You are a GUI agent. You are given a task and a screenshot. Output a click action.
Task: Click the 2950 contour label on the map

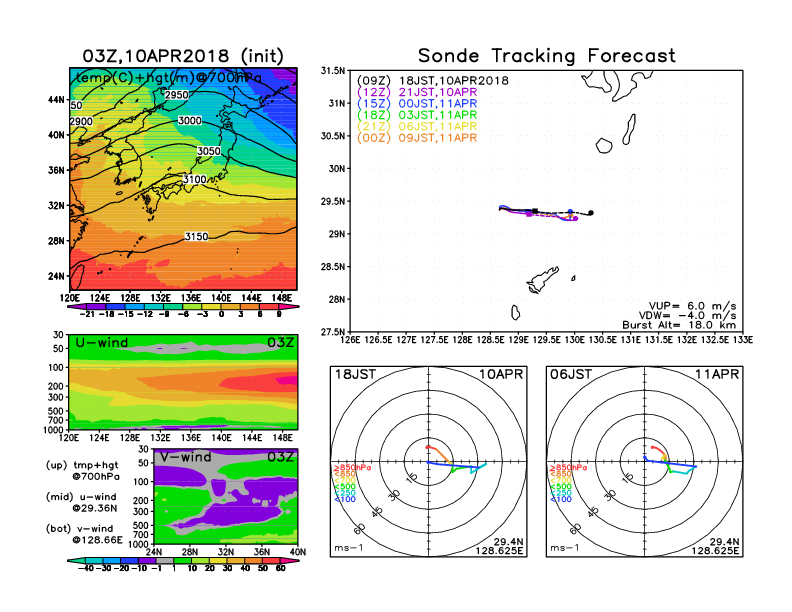pos(176,95)
